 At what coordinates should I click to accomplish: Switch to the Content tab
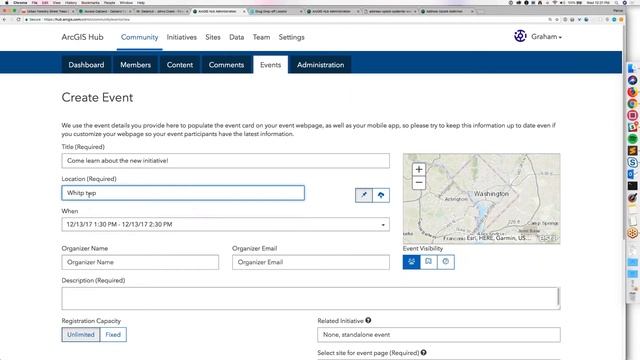[180, 65]
